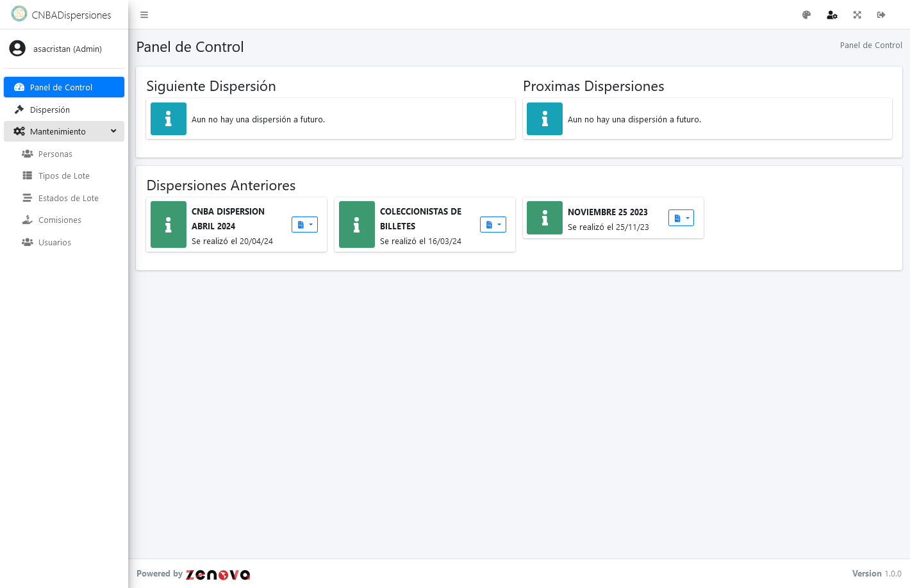The width and height of the screenshot is (910, 588).
Task: Open Tipos de Lote page
Action: (63, 176)
